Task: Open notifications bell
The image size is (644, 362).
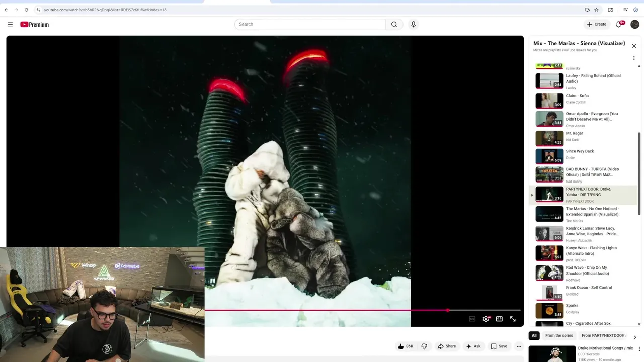Action: click(x=619, y=24)
